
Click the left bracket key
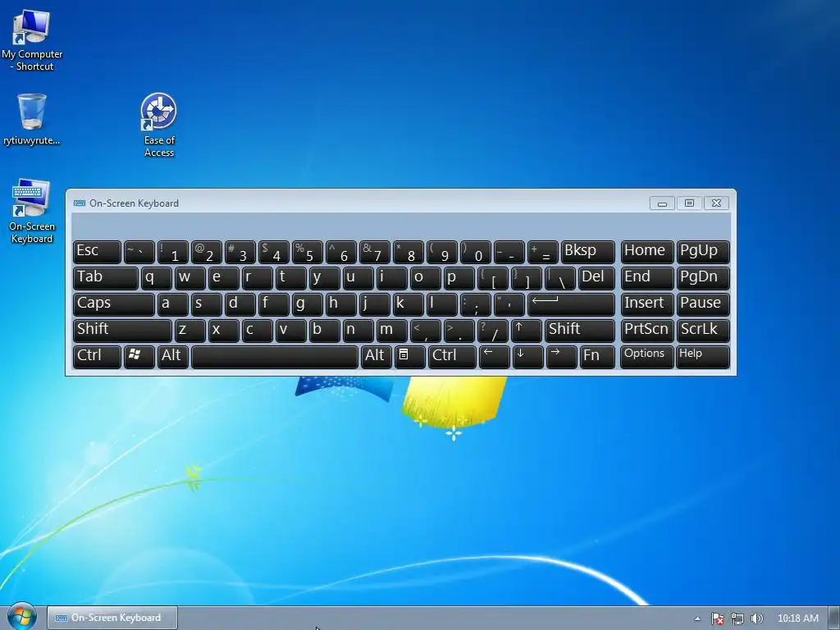[492, 277]
